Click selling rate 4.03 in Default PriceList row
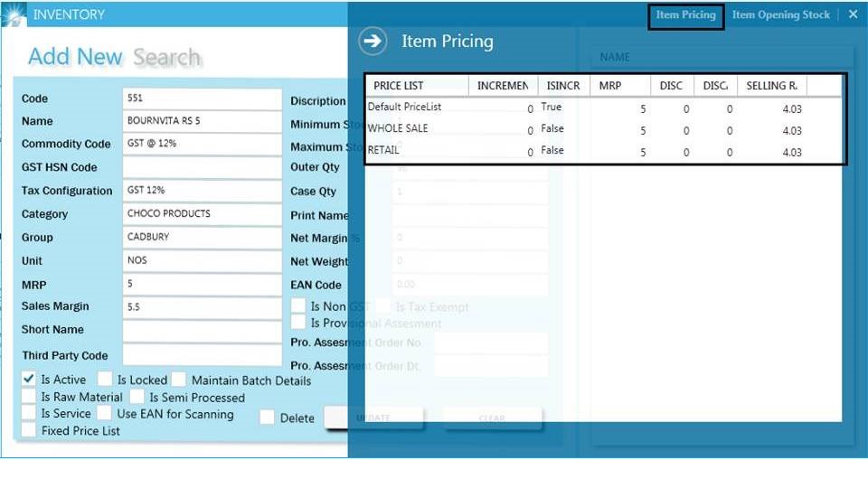Screen dimensions: 868x479 pos(792,109)
